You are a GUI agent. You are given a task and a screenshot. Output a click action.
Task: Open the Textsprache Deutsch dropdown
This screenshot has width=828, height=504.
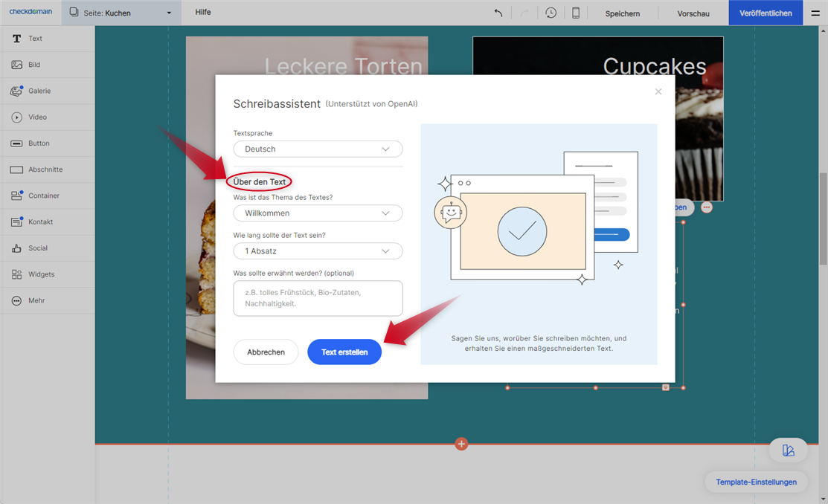point(318,149)
